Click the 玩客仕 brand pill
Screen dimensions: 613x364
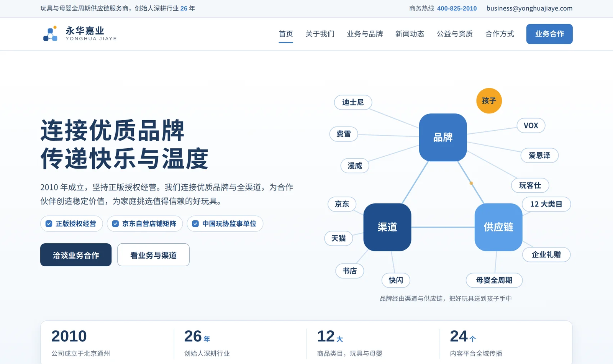tap(530, 185)
